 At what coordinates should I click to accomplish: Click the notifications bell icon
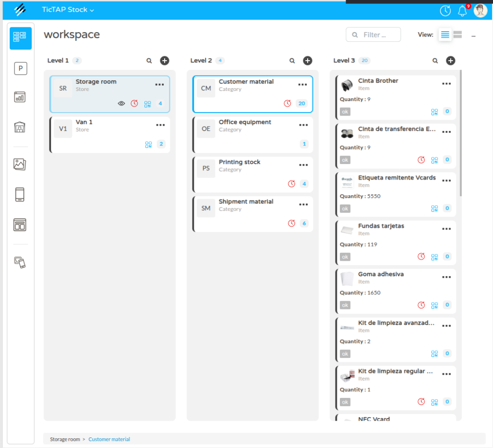(463, 11)
